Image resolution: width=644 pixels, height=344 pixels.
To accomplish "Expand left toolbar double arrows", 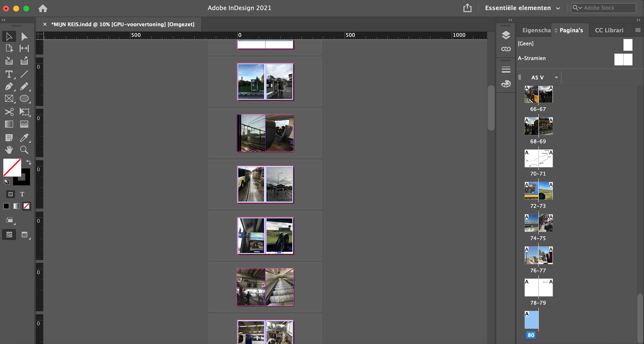I will pos(4,20).
